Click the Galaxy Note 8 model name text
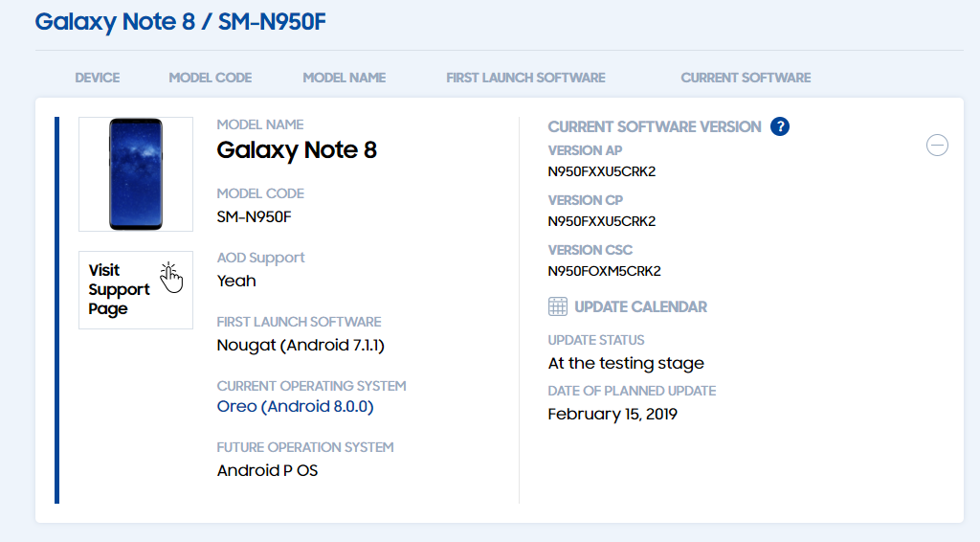The image size is (980, 542). [297, 150]
